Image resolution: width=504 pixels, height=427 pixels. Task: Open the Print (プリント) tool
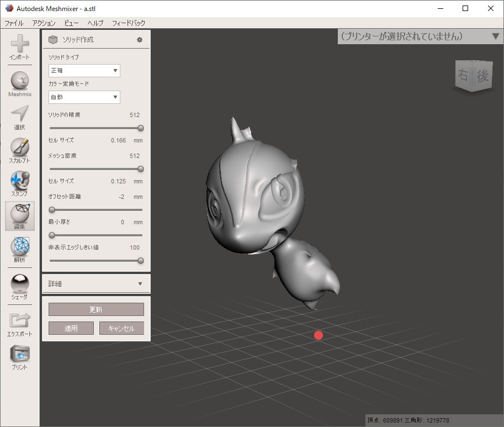click(20, 358)
